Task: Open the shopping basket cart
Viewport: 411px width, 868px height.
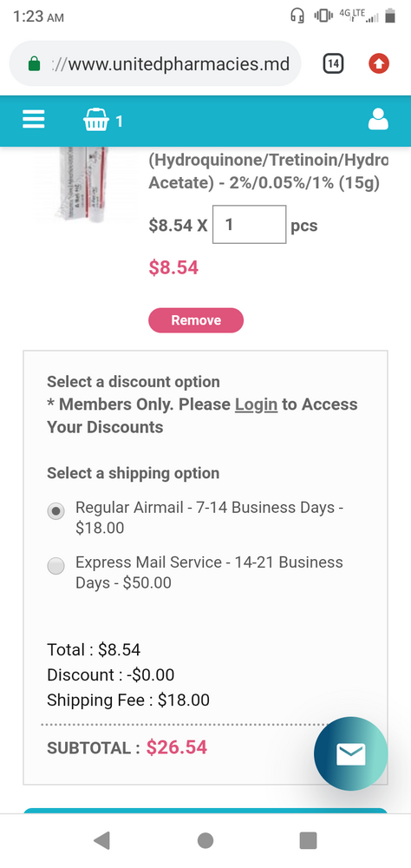Action: (96, 120)
